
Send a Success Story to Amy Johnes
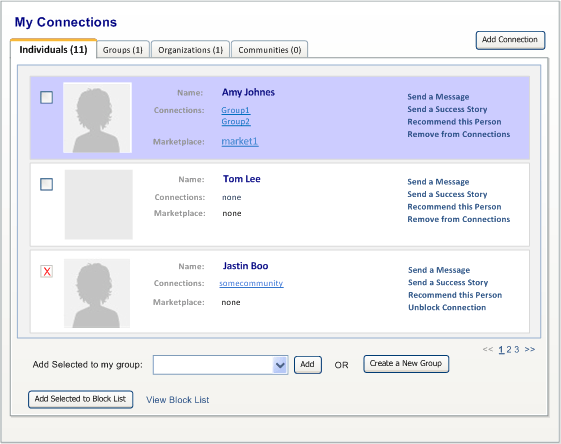tap(447, 109)
